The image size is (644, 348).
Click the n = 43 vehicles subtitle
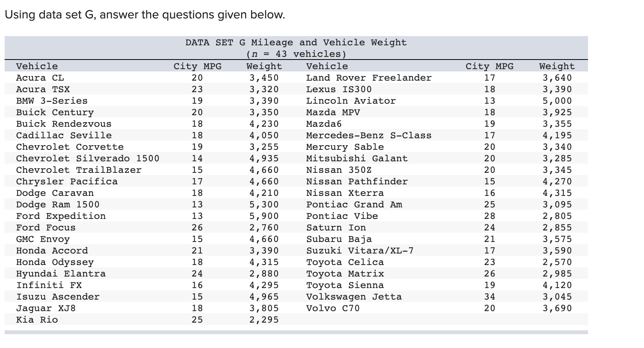296,54
